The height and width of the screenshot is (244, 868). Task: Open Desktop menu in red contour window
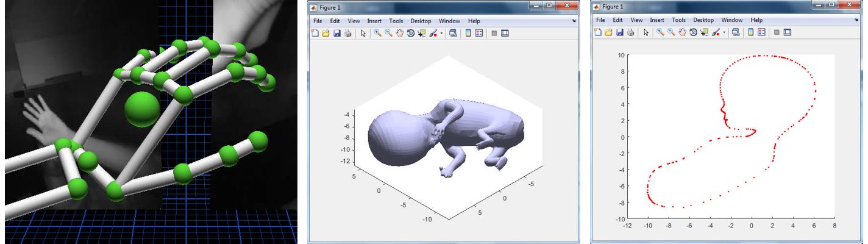[x=703, y=20]
